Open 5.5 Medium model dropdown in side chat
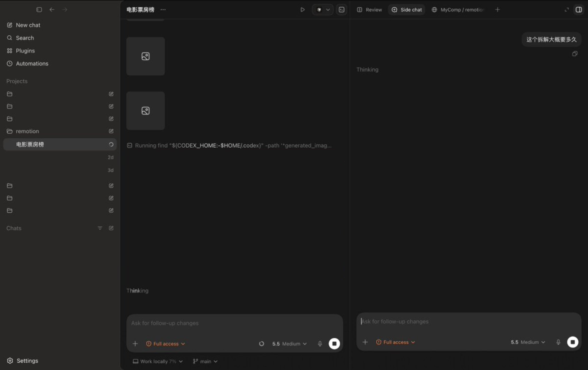Image resolution: width=588 pixels, height=370 pixels. click(528, 342)
